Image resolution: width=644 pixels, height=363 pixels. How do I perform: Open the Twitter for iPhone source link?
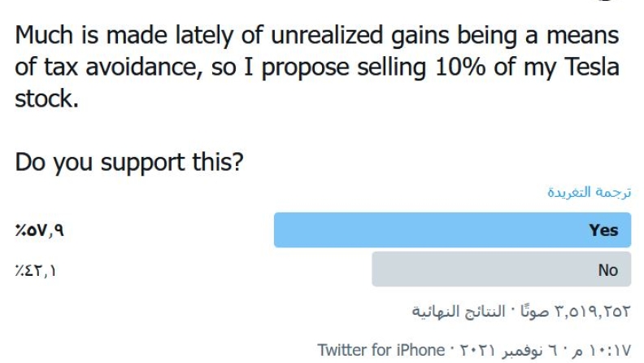pyautogui.click(x=381, y=351)
